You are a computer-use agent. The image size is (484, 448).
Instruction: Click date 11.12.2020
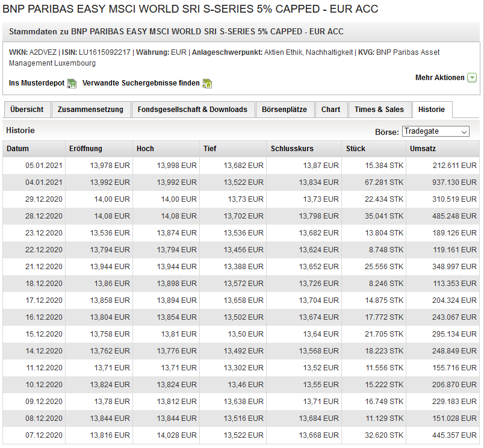pyautogui.click(x=44, y=368)
